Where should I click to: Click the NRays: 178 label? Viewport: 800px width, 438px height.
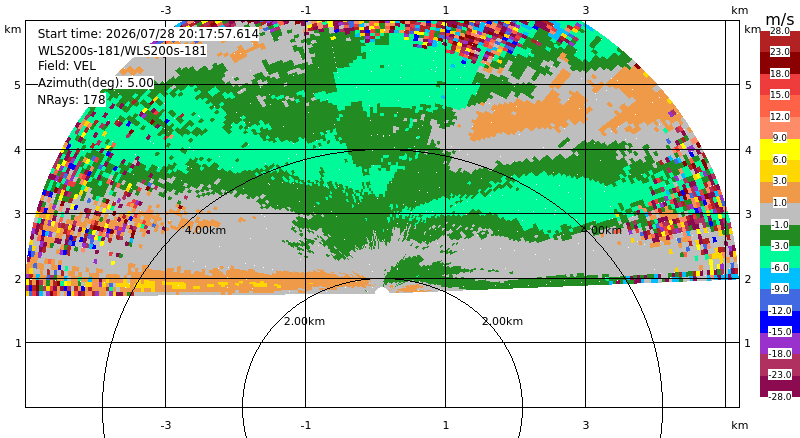click(x=71, y=99)
